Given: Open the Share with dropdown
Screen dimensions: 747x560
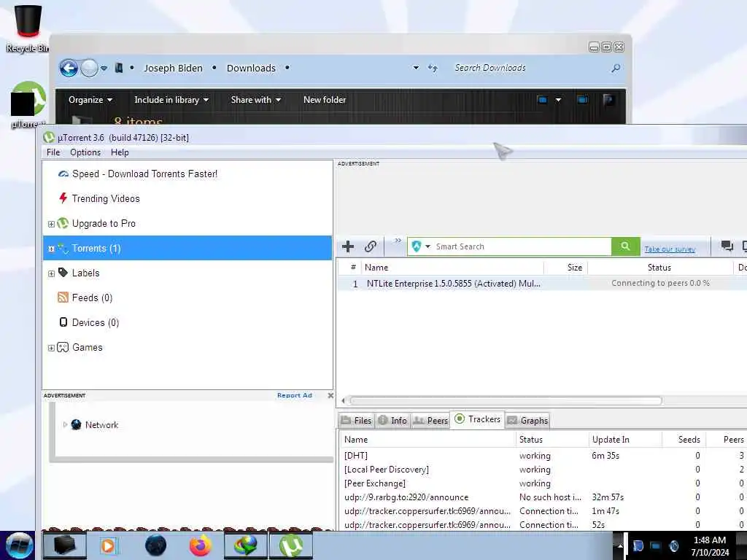Looking at the screenshot, I should [x=256, y=99].
